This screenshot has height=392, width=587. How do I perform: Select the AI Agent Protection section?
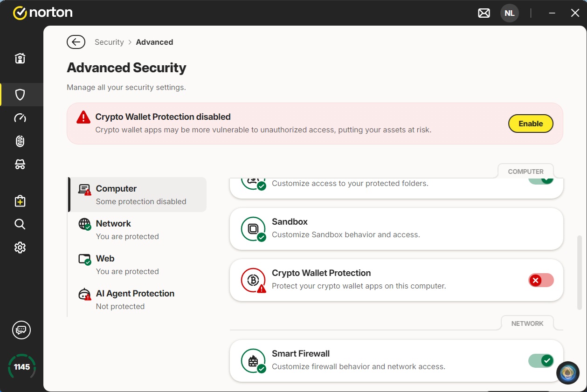138,299
